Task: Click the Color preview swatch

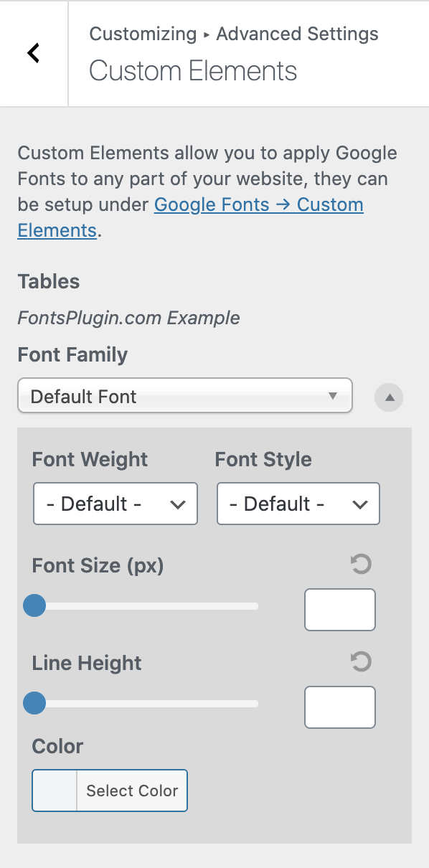Action: click(55, 791)
